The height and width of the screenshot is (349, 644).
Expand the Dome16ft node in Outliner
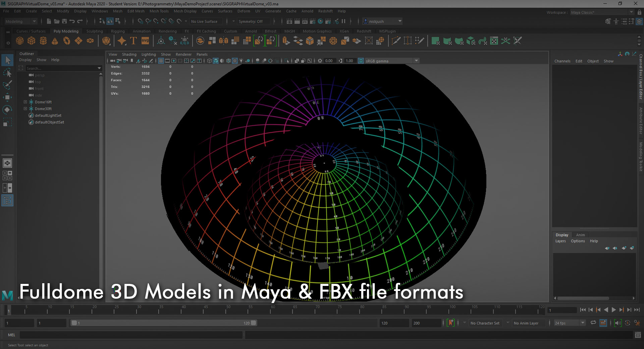click(25, 102)
